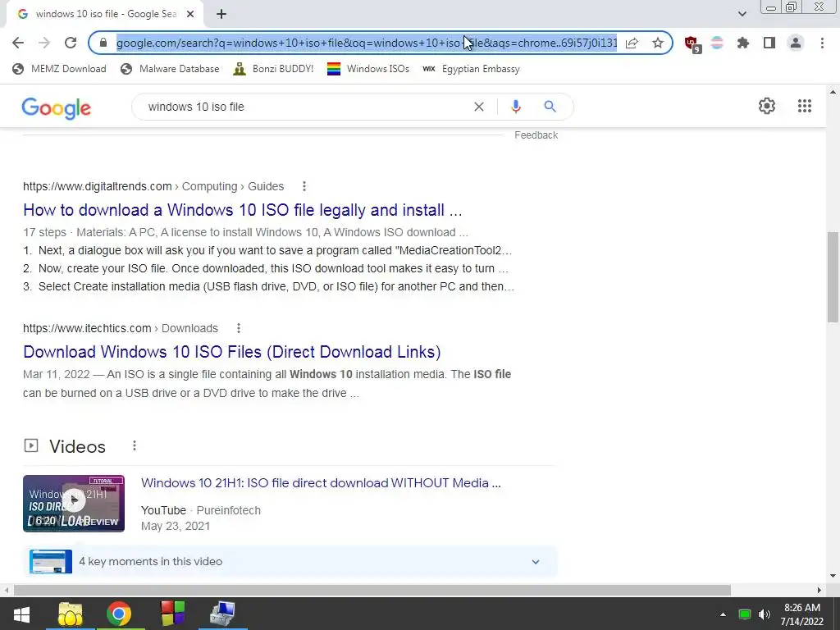840x630 pixels.
Task: Open Chrome's three-dot menu
Action: [x=822, y=43]
